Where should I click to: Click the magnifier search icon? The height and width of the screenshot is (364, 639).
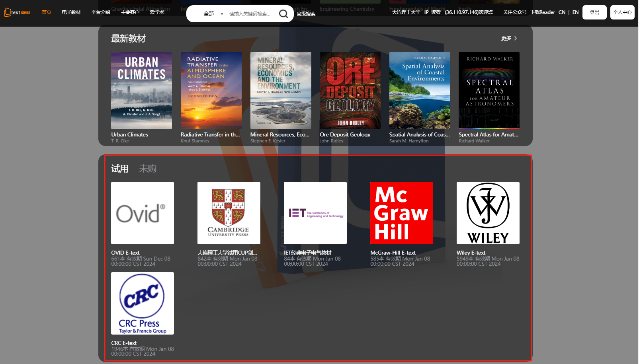(x=283, y=14)
